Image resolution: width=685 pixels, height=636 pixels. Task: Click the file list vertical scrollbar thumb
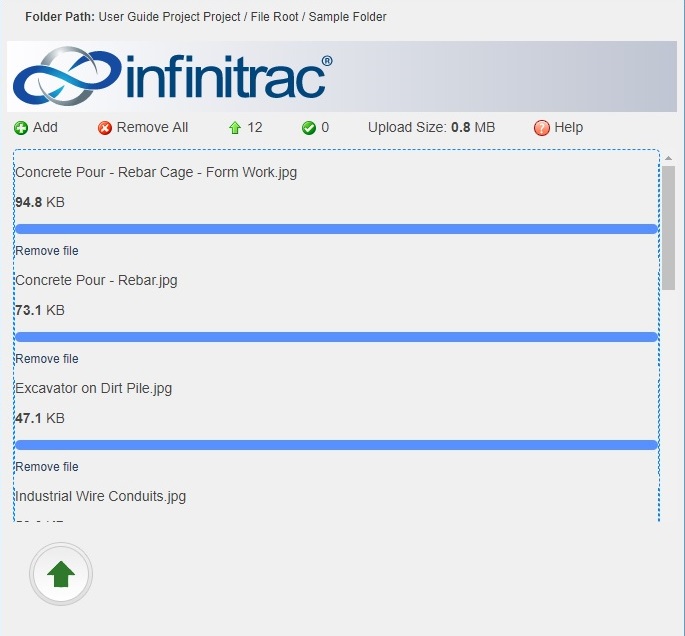pyautogui.click(x=668, y=228)
